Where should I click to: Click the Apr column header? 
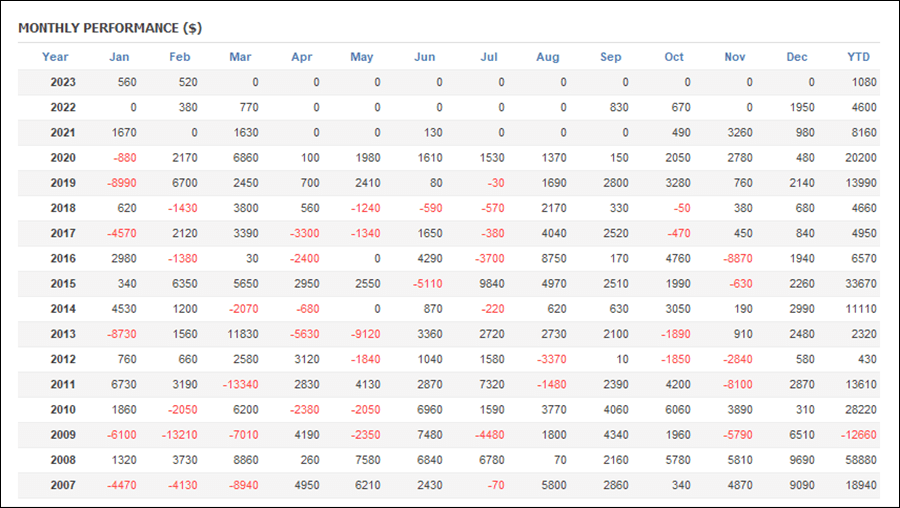coord(302,57)
